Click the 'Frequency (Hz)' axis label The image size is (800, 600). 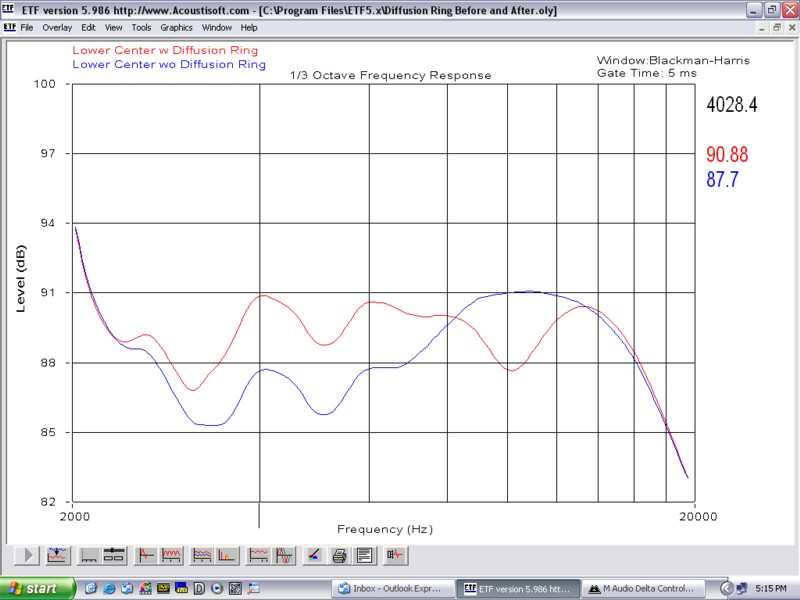point(385,530)
